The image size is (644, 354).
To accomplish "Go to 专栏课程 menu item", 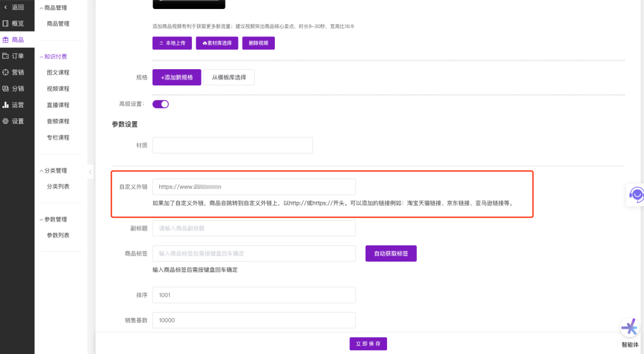I will 58,138.
